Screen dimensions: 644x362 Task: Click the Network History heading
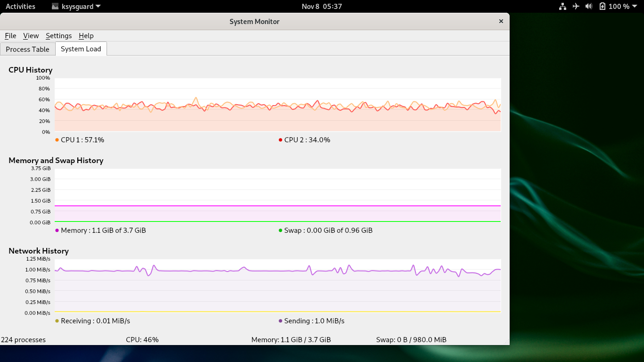(39, 251)
